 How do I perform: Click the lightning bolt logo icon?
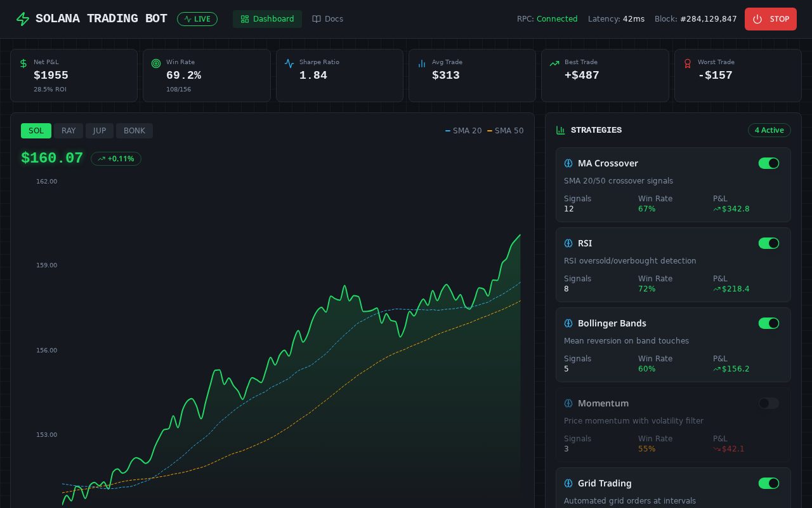click(x=23, y=19)
